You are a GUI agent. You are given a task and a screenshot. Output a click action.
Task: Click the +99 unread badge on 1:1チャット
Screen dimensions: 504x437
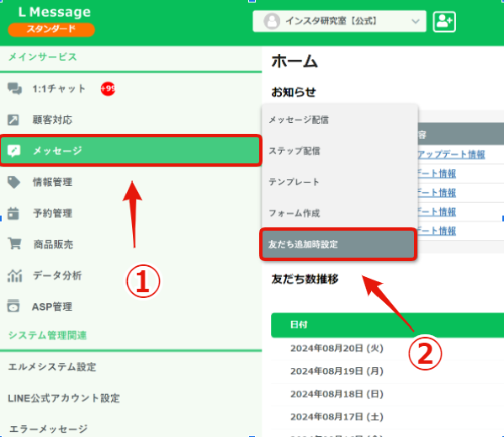coord(108,88)
